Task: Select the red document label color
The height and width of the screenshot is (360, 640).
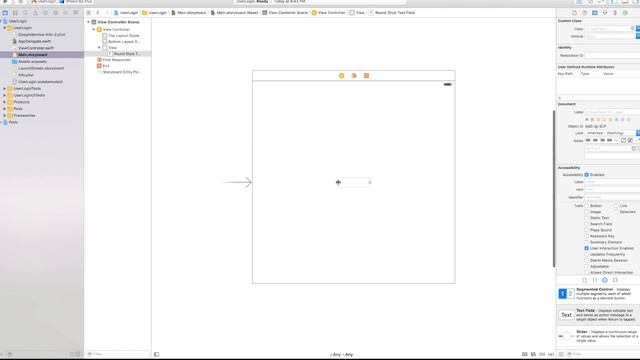Action: [x=592, y=120]
